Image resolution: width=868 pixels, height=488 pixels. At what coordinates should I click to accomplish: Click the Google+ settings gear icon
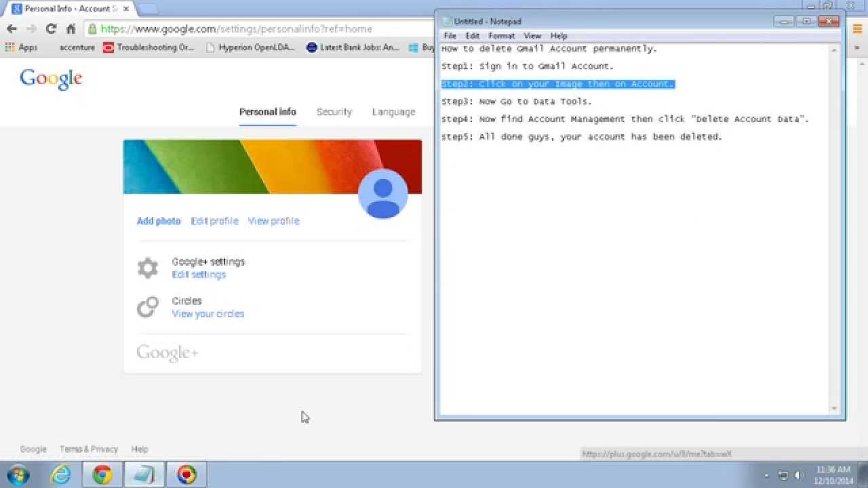[148, 268]
